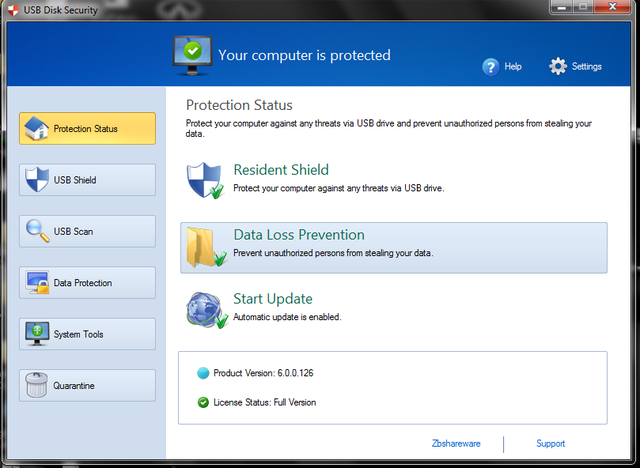Screen dimensions: 640x468
Task: Click the 'Protection Status' main heading
Action: coord(239,105)
